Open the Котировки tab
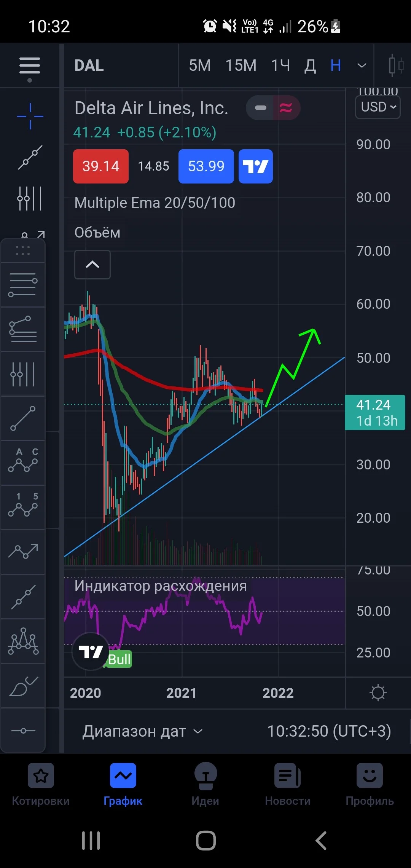 [x=41, y=784]
